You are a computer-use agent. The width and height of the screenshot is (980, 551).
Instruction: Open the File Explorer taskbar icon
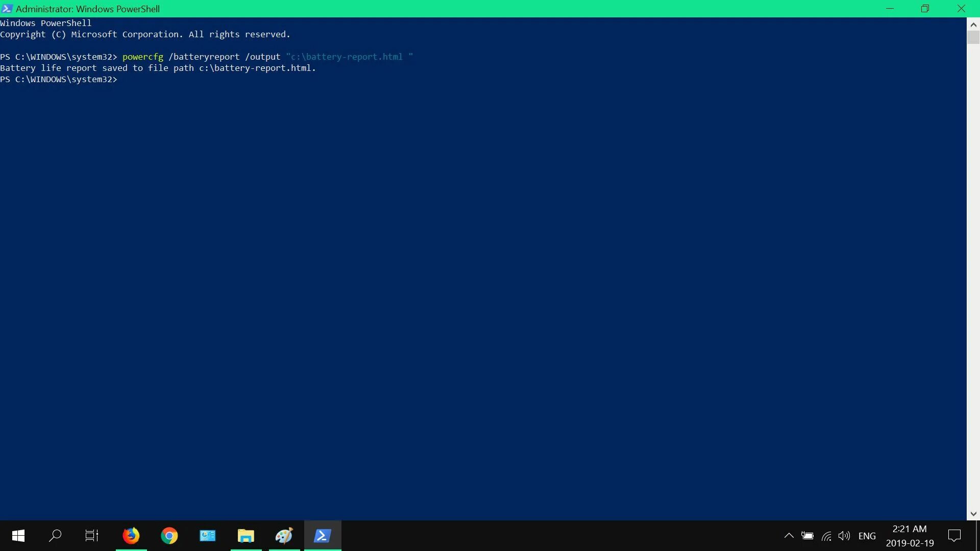click(x=246, y=536)
